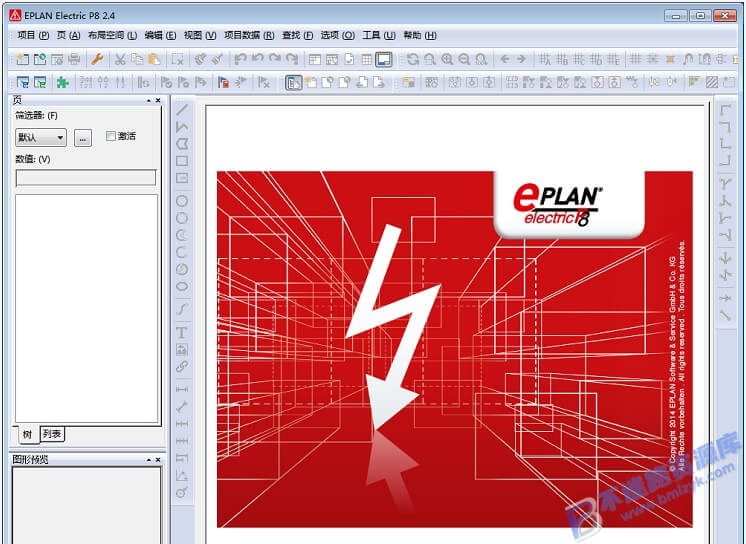Screen dimensions: 746x544
Task: Select the Text tool T icon
Action: (182, 332)
